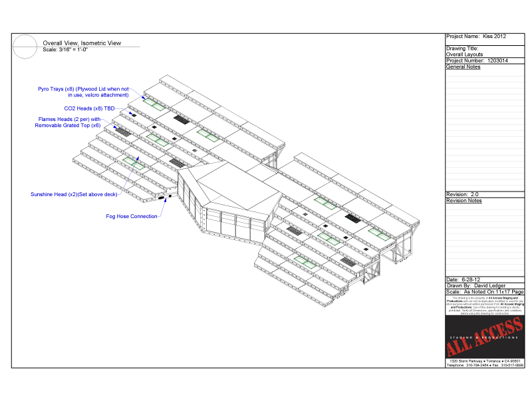Screen dimensions: 532x399
Task: Click the Scale: As Noted On 11x17 Page field
Action: click(x=484, y=292)
